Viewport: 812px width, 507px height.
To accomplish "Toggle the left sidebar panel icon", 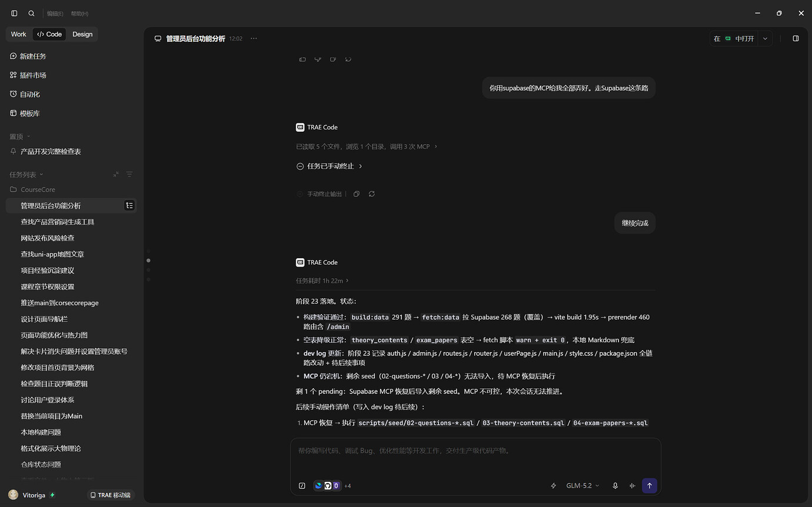I will (14, 13).
